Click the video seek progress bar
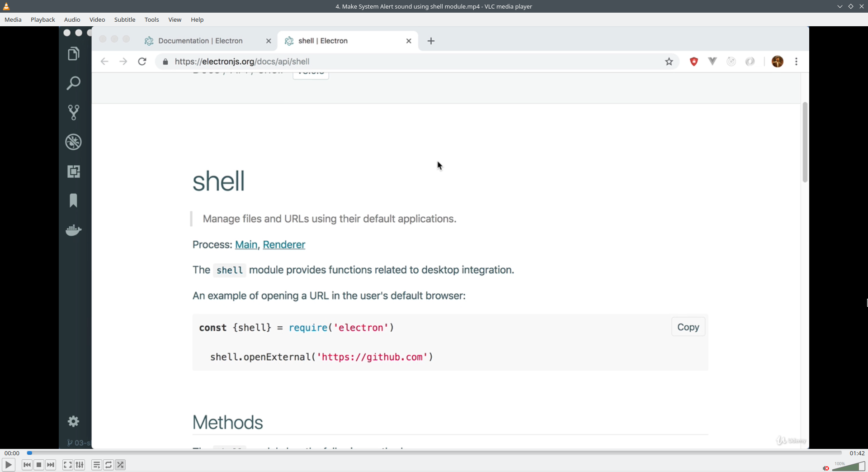The height and width of the screenshot is (472, 868). click(434, 453)
